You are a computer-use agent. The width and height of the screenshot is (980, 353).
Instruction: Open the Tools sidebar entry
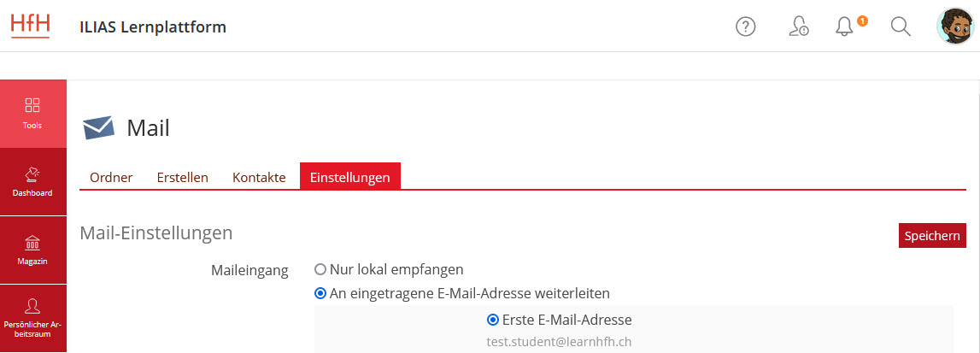click(32, 114)
